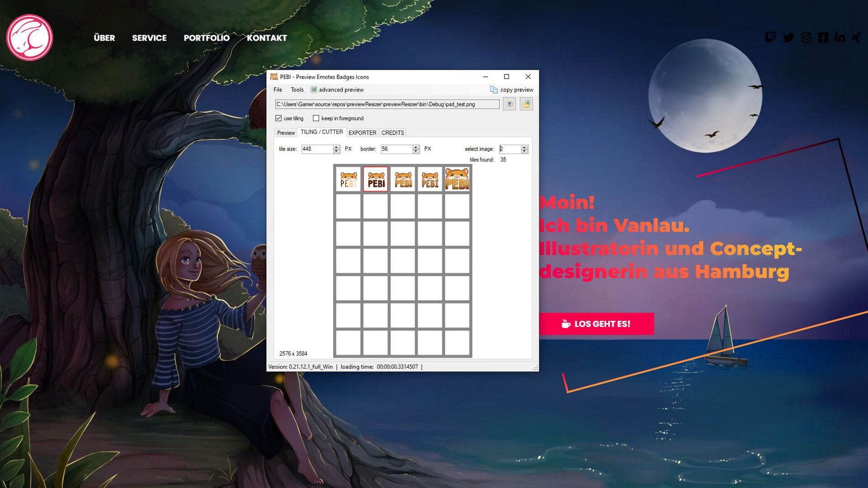The height and width of the screenshot is (488, 868).
Task: Click the file path input field
Action: [x=387, y=104]
